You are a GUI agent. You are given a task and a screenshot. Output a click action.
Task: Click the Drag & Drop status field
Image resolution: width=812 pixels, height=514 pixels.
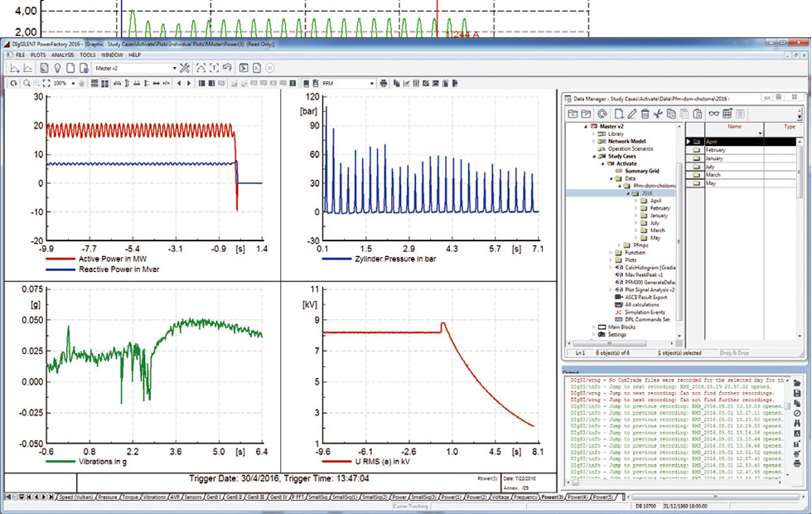[734, 353]
